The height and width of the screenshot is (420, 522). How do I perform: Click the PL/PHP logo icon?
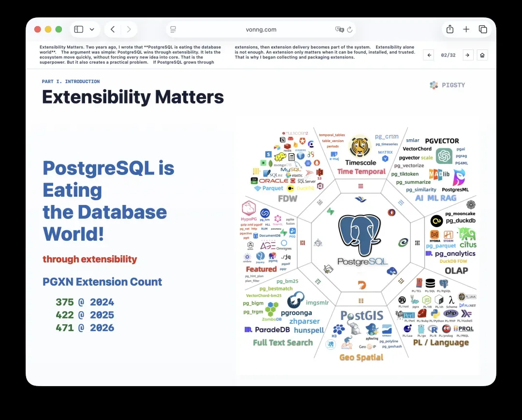pos(451,313)
